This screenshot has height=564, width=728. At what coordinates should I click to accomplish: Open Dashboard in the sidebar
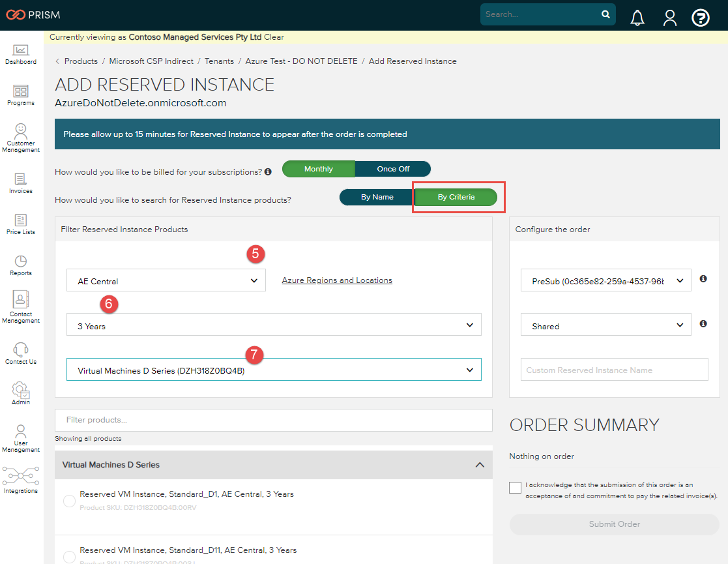tap(21, 54)
